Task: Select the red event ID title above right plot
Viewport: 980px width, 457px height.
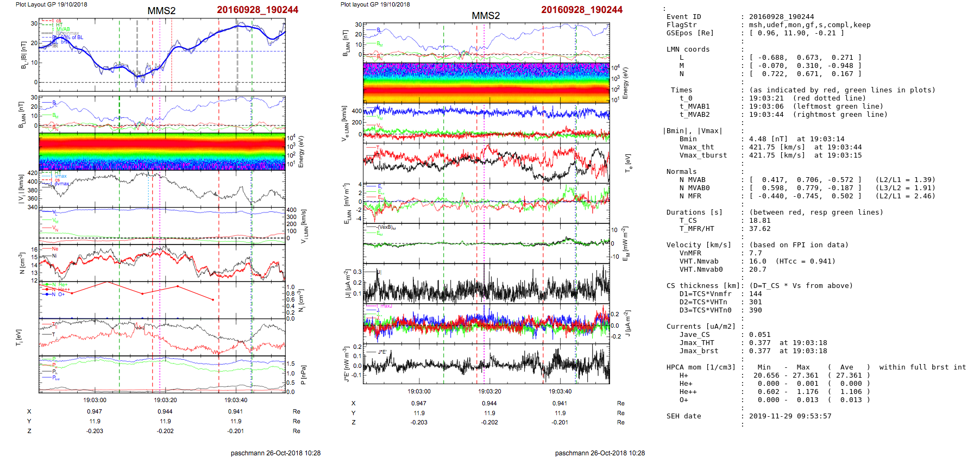Action: tap(582, 10)
